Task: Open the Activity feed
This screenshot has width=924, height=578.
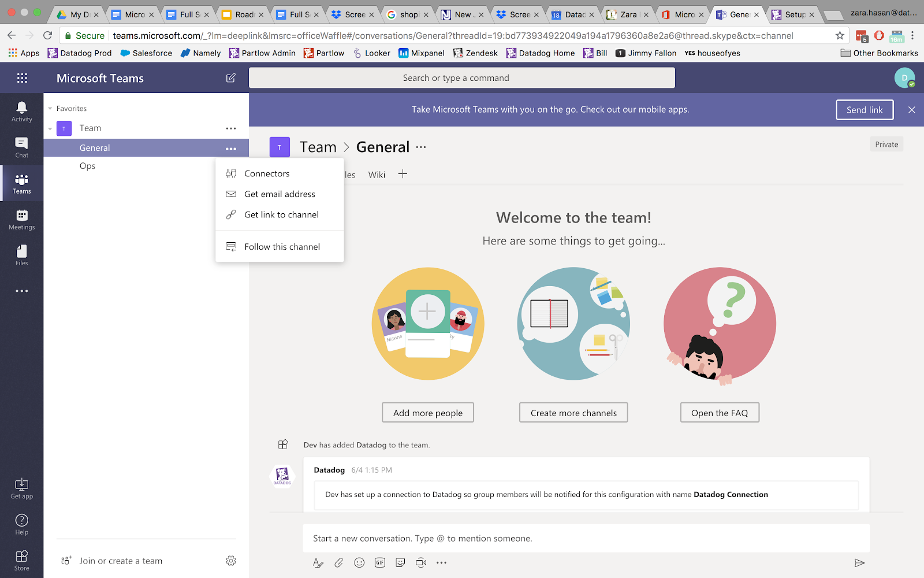Action: (x=22, y=112)
